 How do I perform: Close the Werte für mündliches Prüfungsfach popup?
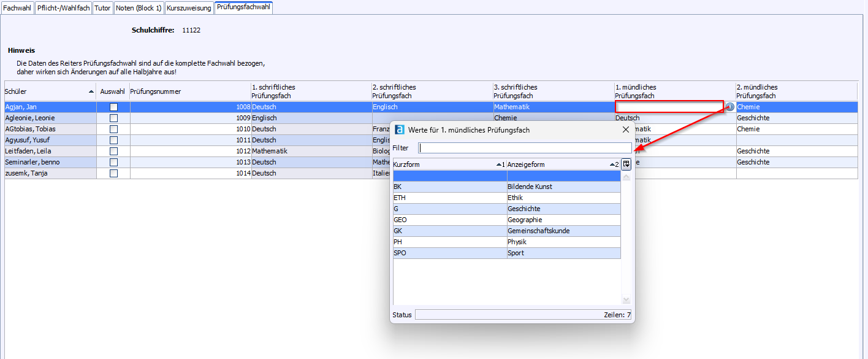tap(625, 129)
